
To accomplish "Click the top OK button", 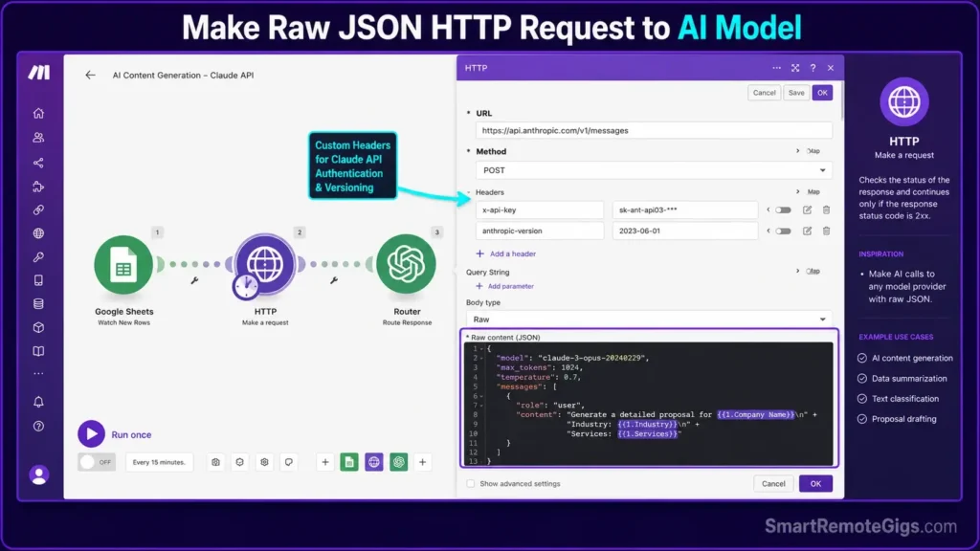I will coord(822,93).
